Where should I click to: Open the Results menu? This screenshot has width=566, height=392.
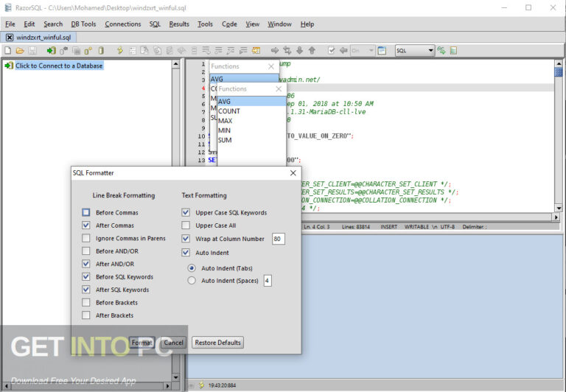click(x=179, y=24)
